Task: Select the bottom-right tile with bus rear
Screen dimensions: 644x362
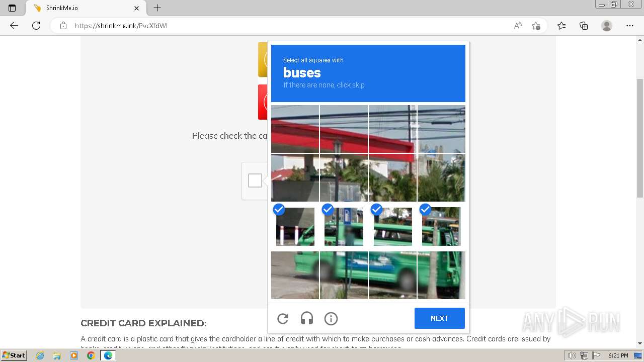Action: point(441,275)
